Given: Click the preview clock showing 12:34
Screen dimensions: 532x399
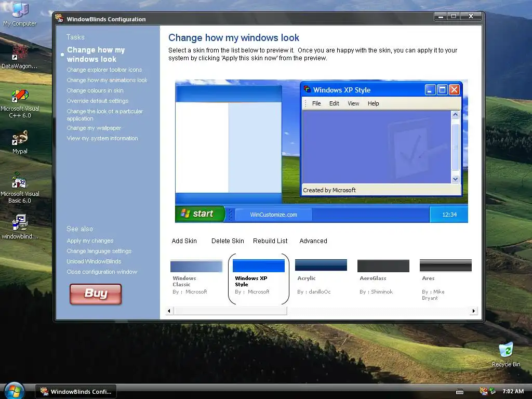Looking at the screenshot, I should tap(449, 215).
